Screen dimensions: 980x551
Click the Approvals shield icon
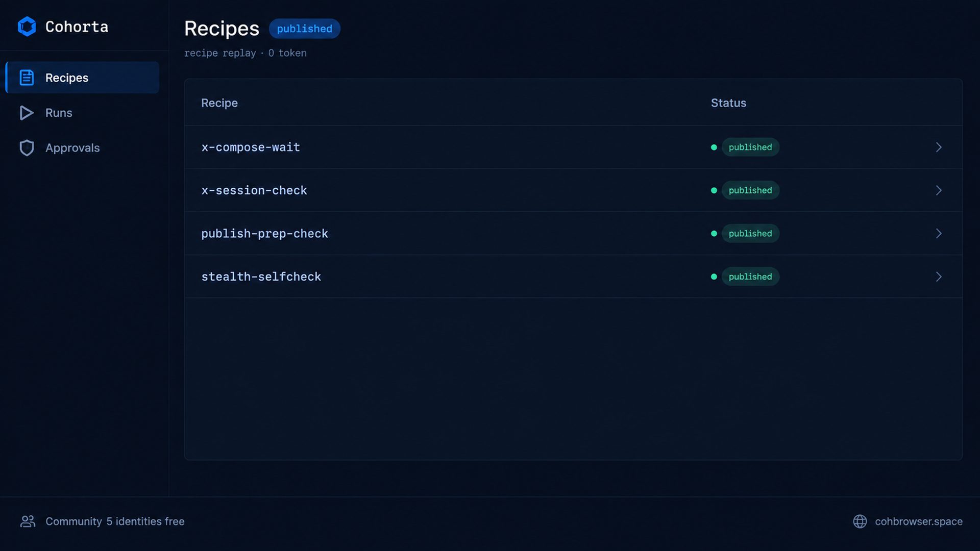[x=27, y=148]
